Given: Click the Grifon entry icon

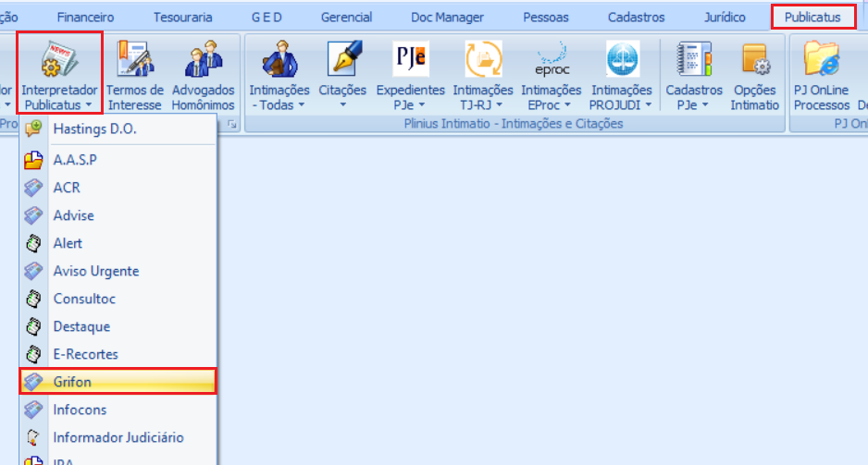Looking at the screenshot, I should pyautogui.click(x=33, y=382).
